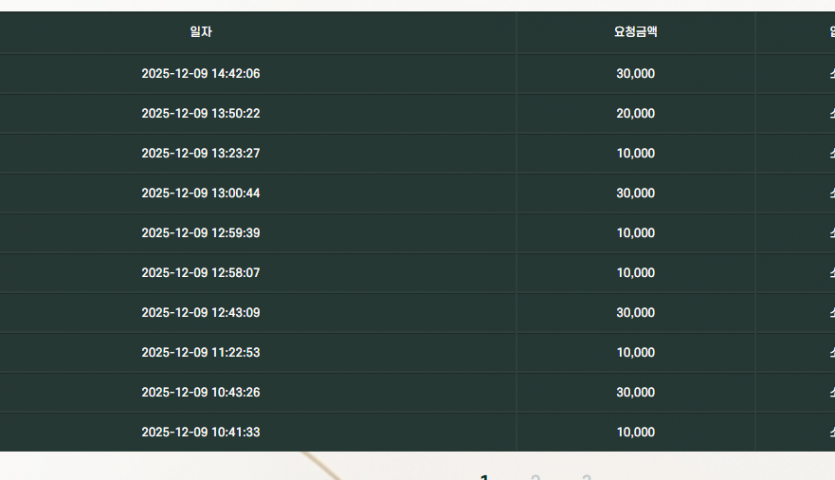Screen dimensions: 835x480
Task: Click the 10,000 amount for 10:41:33
Action: [635, 432]
